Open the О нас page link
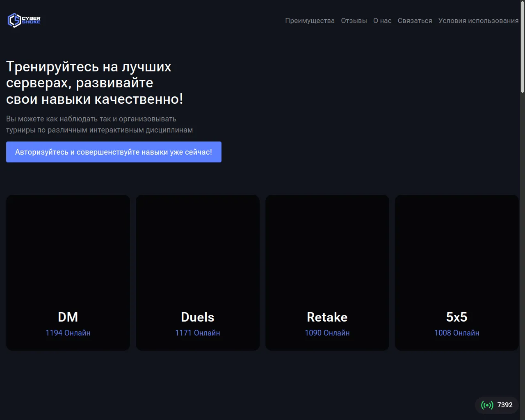The width and height of the screenshot is (525, 420). click(382, 21)
